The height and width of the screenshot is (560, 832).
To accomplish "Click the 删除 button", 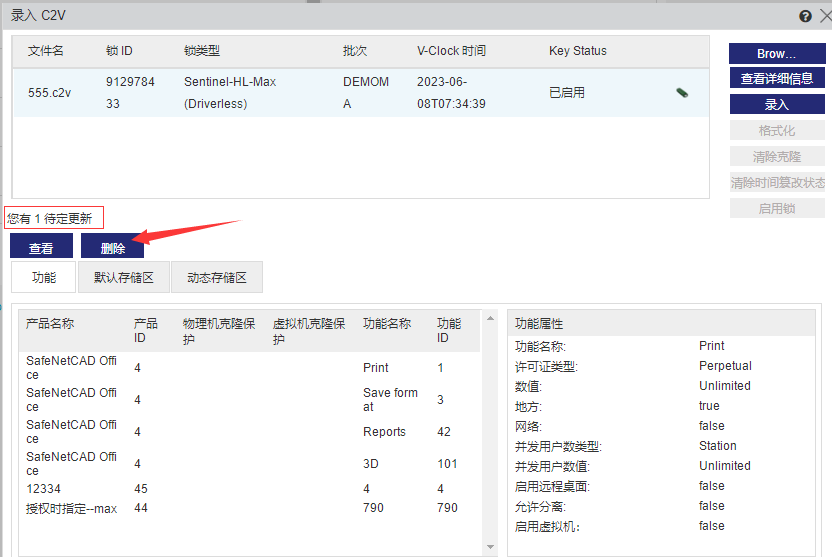I will coord(112,247).
